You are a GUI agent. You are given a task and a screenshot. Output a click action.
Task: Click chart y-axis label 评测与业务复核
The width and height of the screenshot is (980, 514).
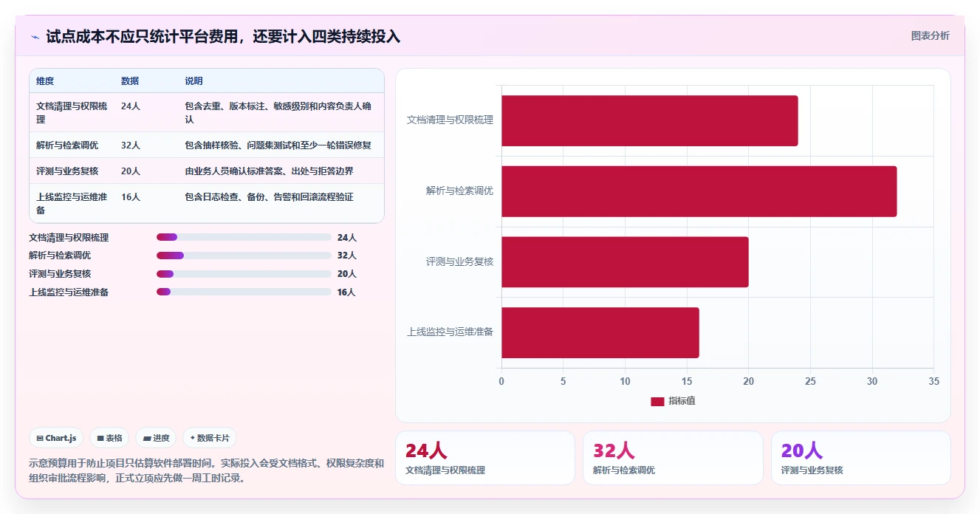459,261
